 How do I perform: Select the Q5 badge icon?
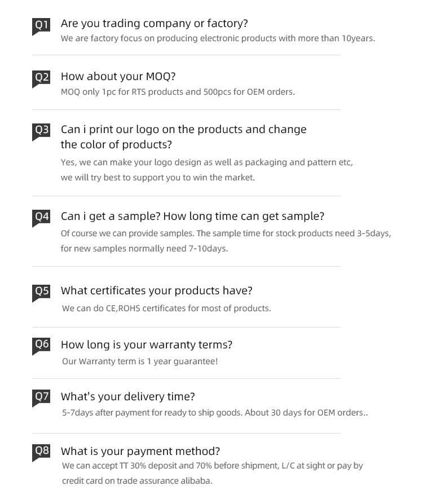click(42, 292)
